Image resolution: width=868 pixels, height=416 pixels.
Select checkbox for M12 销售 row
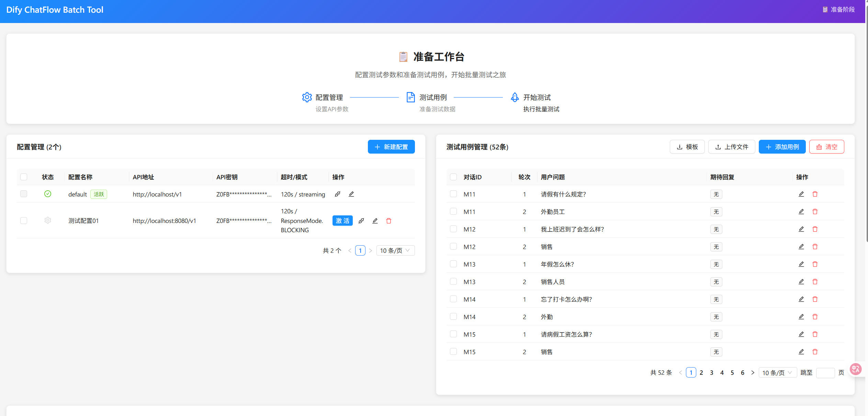pyautogui.click(x=453, y=247)
